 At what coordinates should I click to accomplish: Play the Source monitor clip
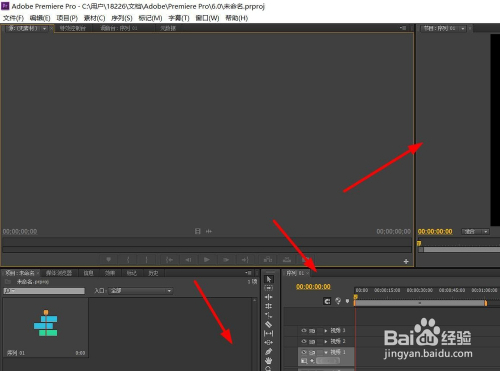pos(207,259)
